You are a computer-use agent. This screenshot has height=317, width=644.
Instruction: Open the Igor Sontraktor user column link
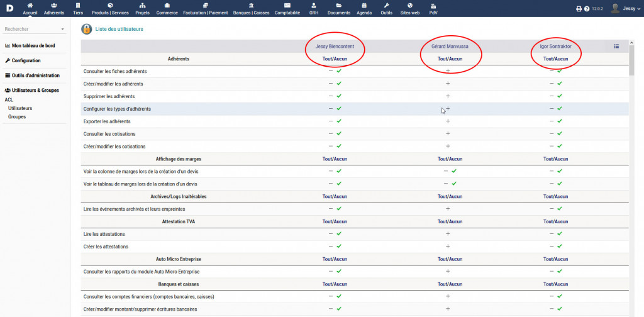[x=555, y=47]
